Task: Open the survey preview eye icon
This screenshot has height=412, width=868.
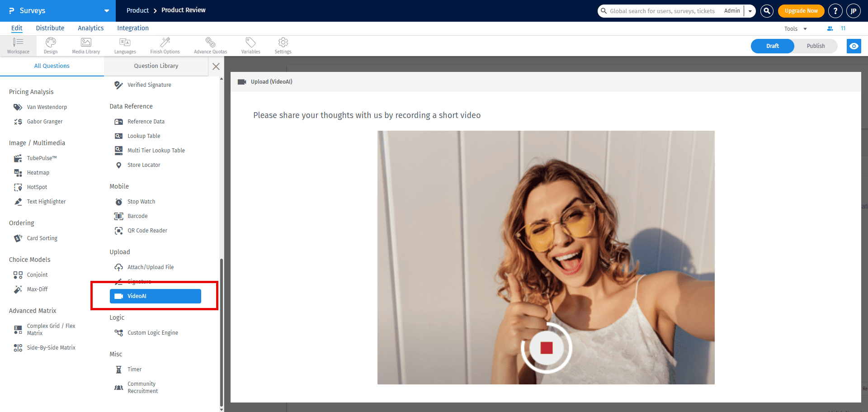Action: (854, 46)
